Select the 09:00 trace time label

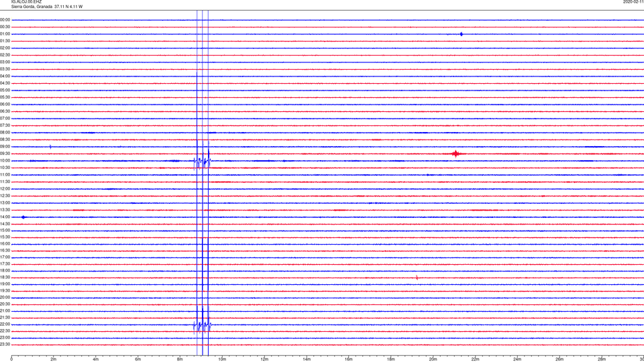coord(5,147)
